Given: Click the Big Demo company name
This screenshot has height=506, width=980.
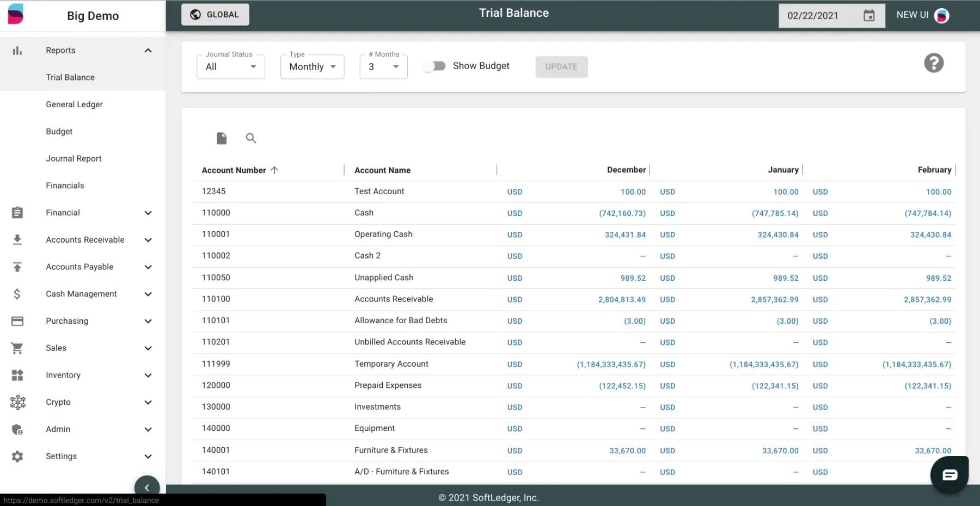Looking at the screenshot, I should point(93,16).
